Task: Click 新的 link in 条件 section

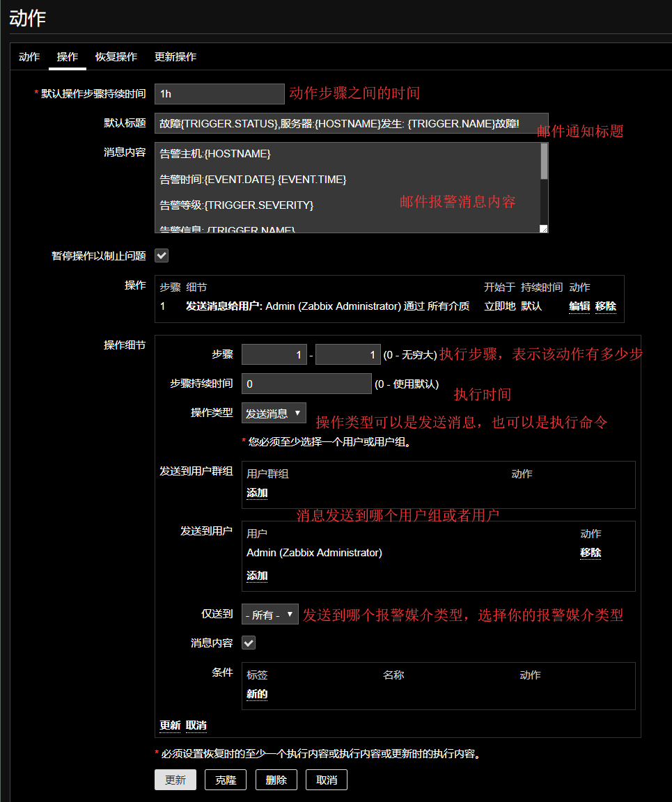Action: pyautogui.click(x=257, y=694)
